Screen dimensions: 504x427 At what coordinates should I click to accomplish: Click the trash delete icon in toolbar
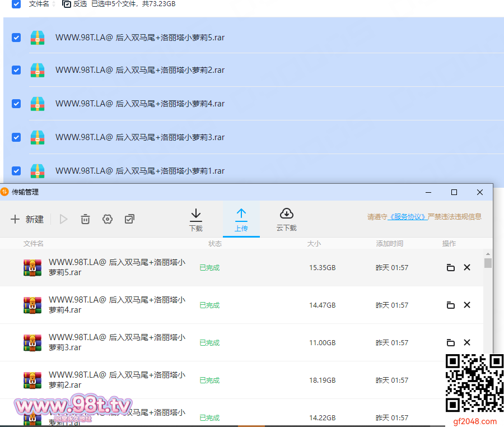tap(85, 219)
